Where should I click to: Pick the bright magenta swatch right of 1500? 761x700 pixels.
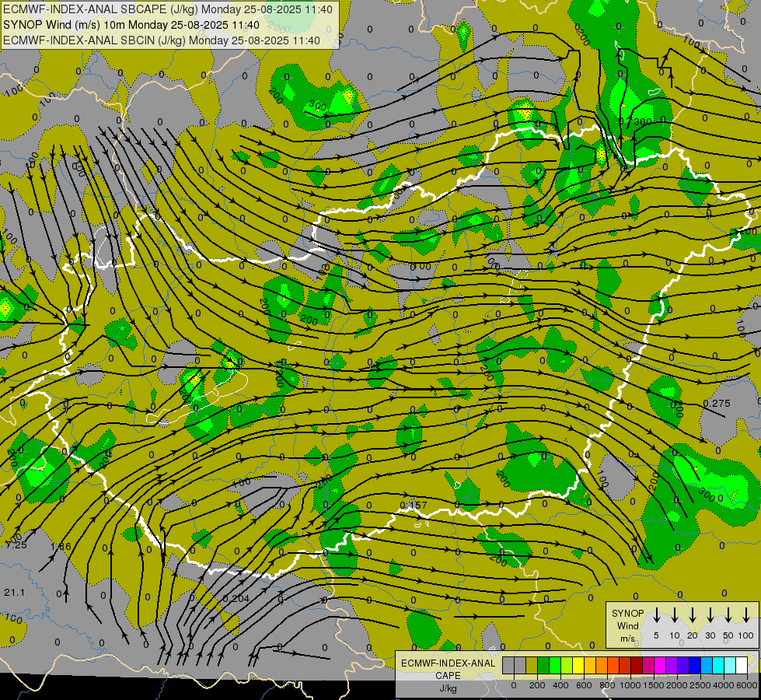660,665
